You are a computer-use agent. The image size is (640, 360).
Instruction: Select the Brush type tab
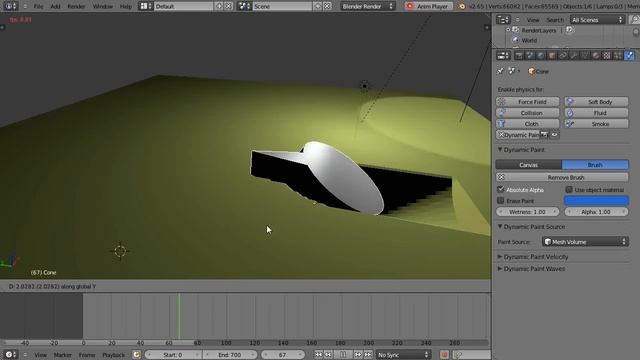[596, 164]
